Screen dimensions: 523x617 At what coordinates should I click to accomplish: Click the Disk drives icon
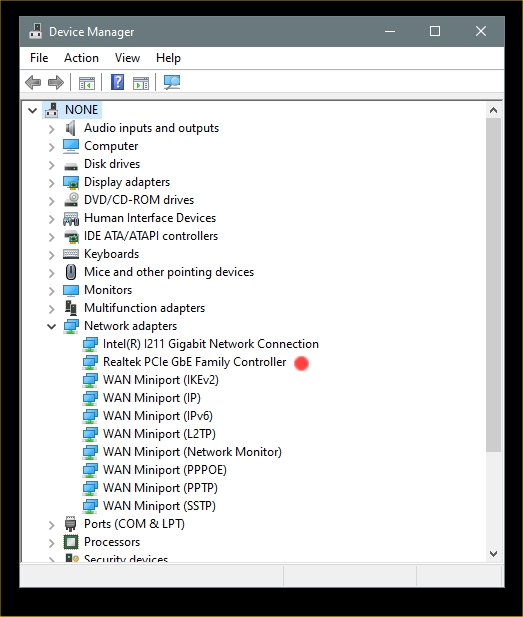pos(71,166)
